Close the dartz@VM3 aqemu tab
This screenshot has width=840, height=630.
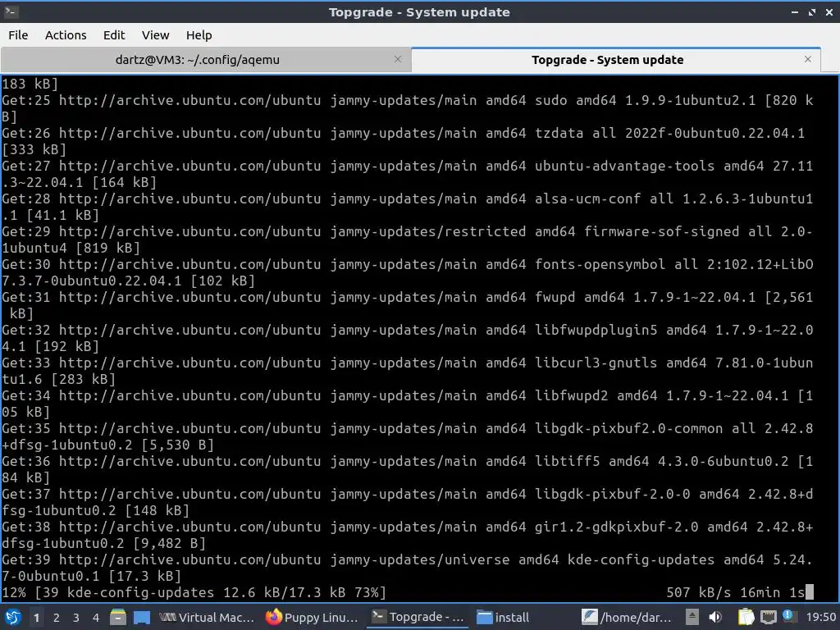point(398,59)
